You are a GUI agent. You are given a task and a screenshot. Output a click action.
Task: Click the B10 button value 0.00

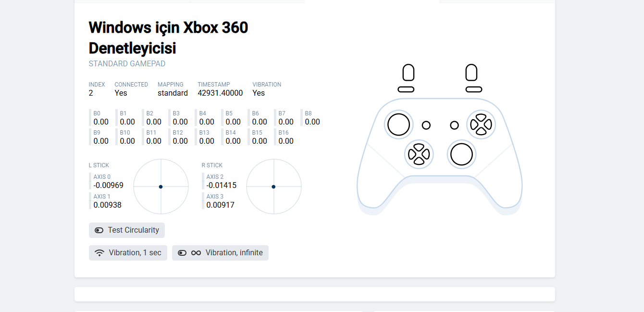(127, 141)
